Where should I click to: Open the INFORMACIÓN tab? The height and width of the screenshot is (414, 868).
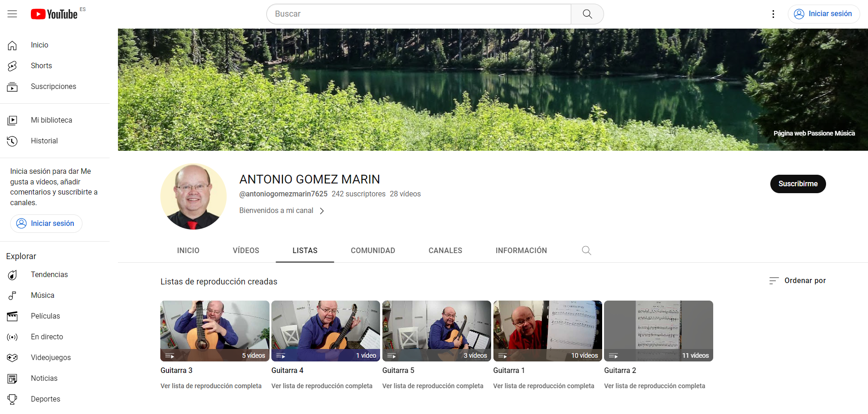(x=521, y=250)
